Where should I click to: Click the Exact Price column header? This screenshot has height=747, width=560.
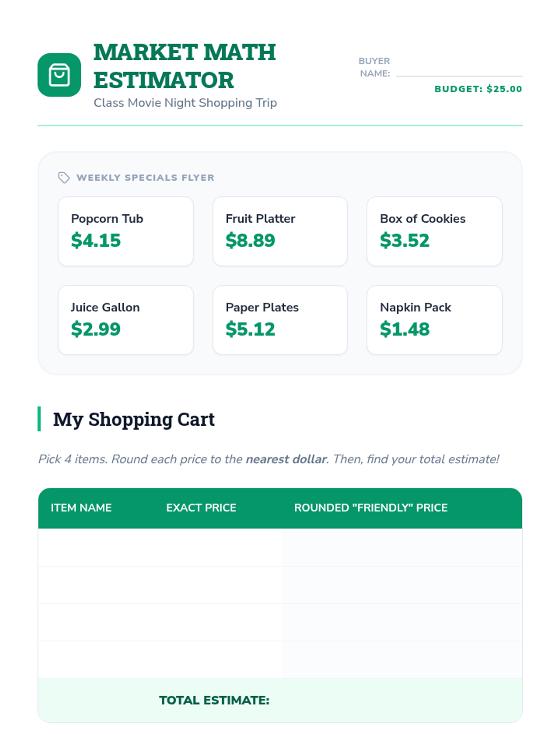point(201,508)
